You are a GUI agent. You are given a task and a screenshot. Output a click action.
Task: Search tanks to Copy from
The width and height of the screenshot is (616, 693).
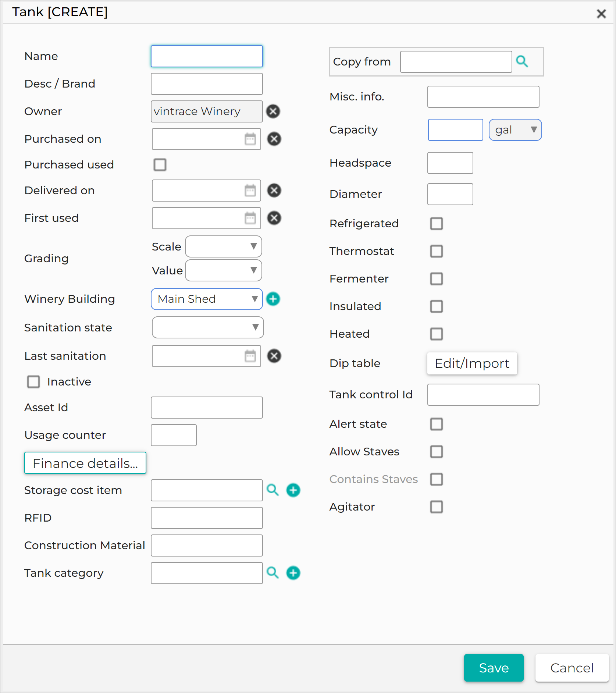tap(522, 61)
